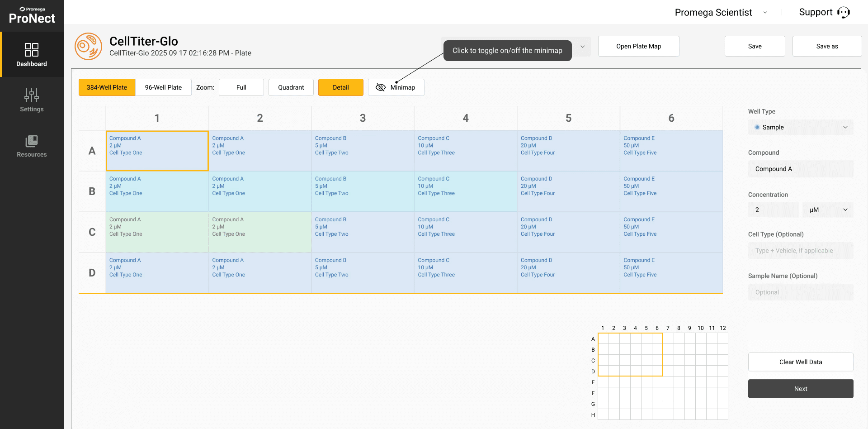The height and width of the screenshot is (429, 868).
Task: Select well B4 Compound C in row B
Action: [466, 191]
